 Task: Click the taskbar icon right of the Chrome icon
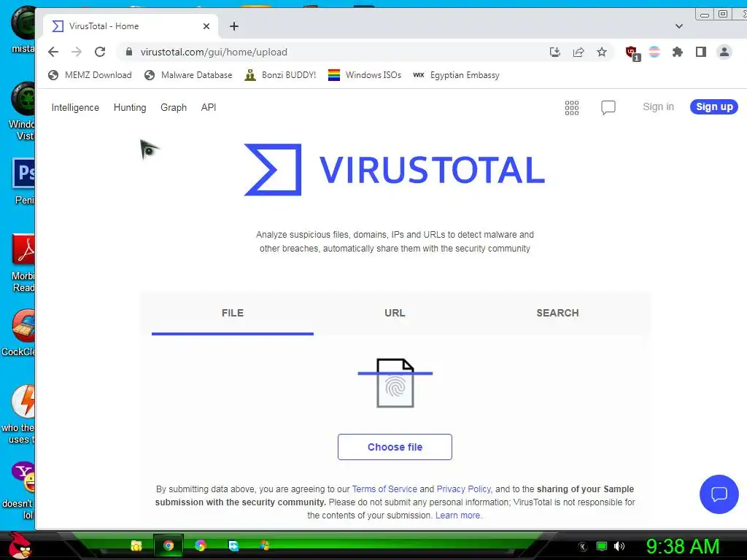[x=200, y=545]
